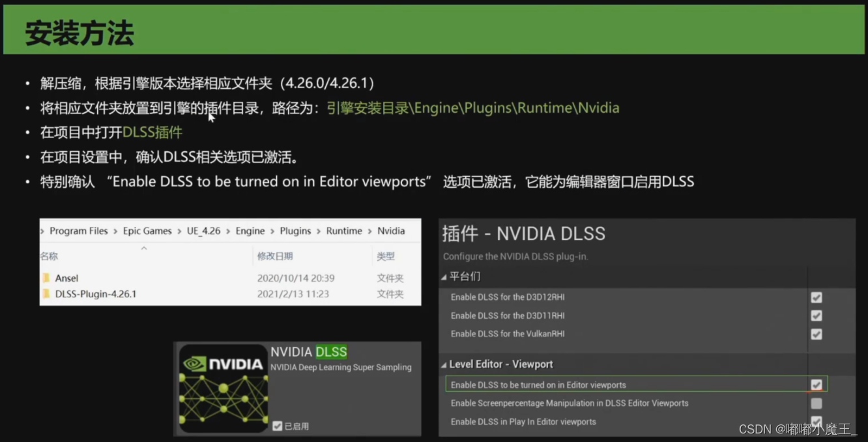Click the Epic Games breadcrumb
The width and height of the screenshot is (868, 442).
pyautogui.click(x=147, y=231)
